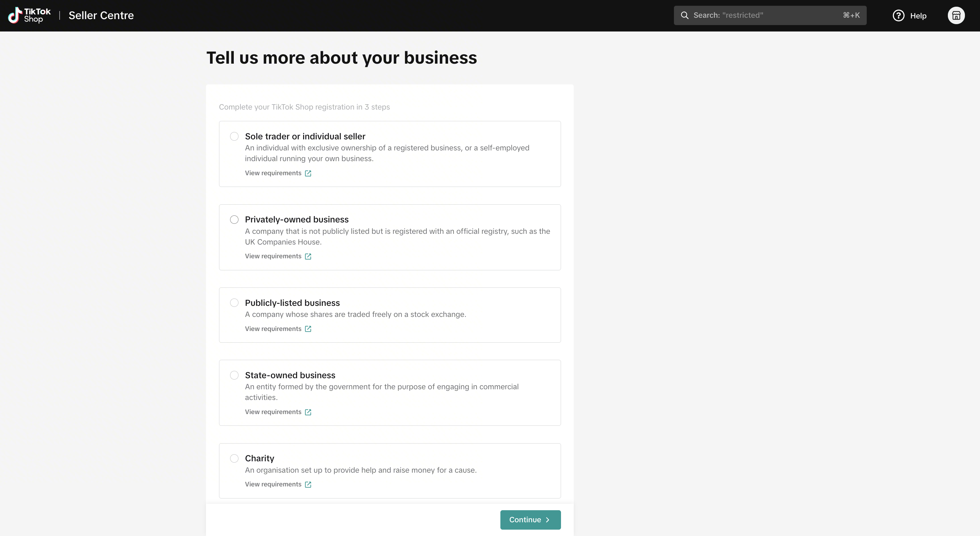The height and width of the screenshot is (536, 980).
Task: Click the Charity heading text
Action: tap(260, 458)
